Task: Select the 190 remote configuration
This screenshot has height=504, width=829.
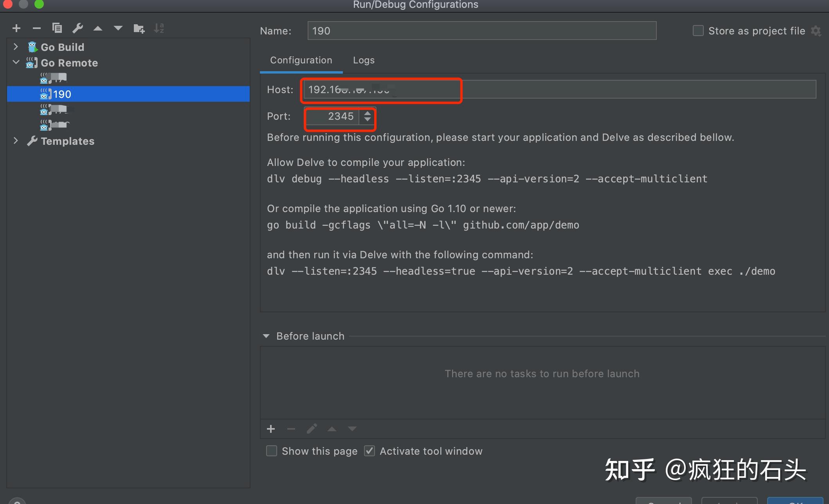Action: pos(128,94)
